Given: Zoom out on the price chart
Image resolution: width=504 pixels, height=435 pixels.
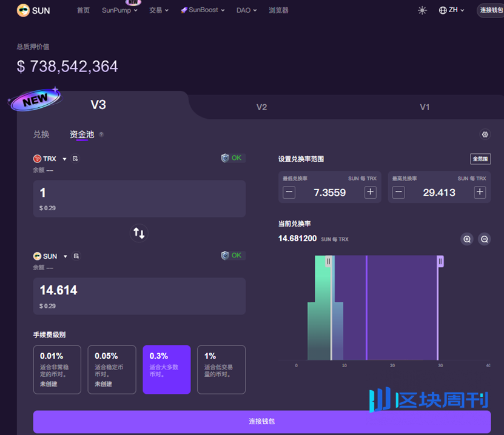Looking at the screenshot, I should point(484,239).
